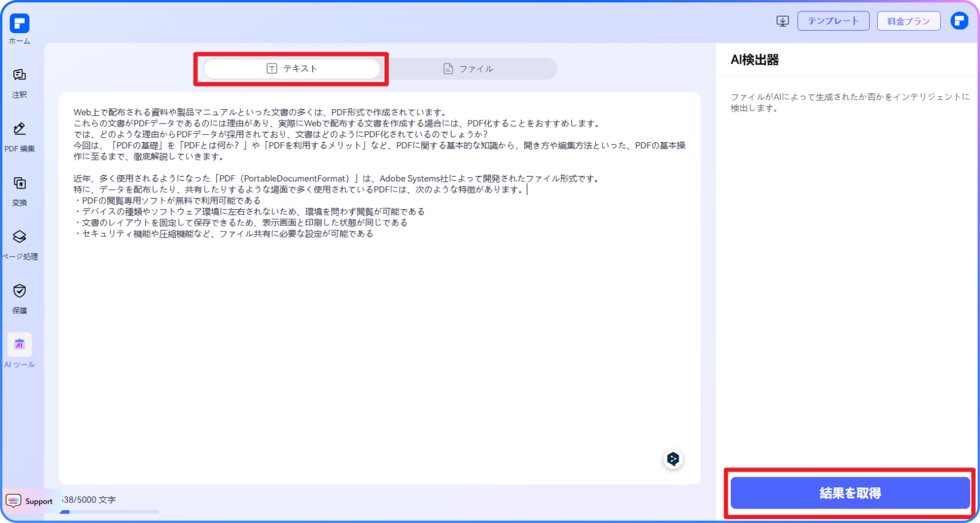Click the 結果を取得 button
The width and height of the screenshot is (980, 523).
tap(850, 493)
